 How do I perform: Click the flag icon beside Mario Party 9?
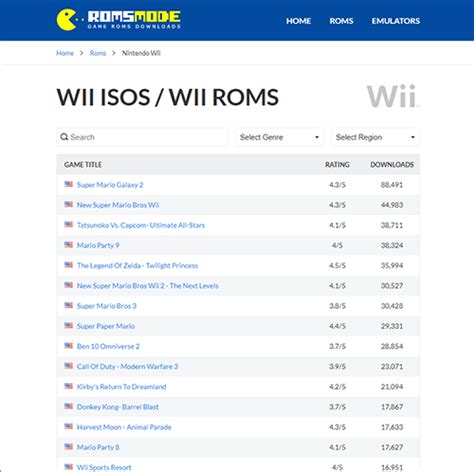pos(69,245)
